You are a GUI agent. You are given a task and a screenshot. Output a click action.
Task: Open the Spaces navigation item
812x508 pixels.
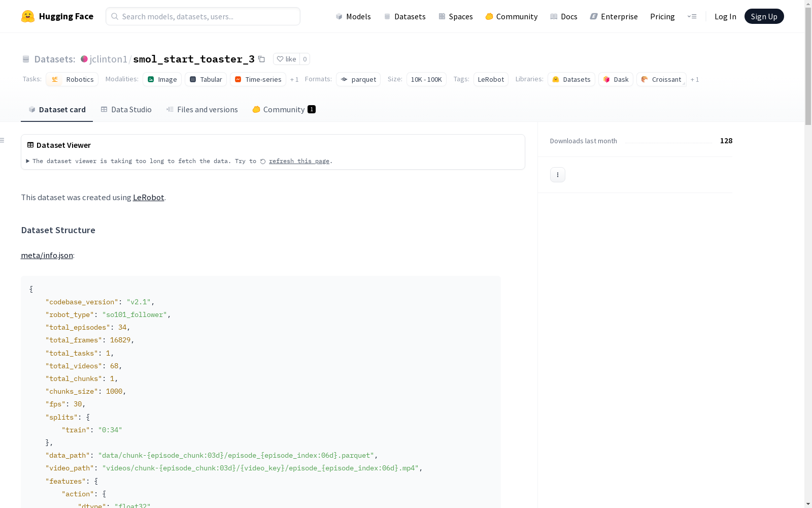pos(456,16)
